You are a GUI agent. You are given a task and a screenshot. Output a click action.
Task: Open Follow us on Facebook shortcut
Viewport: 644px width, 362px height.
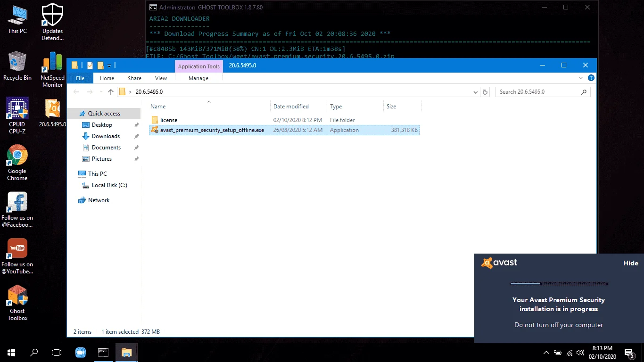(x=17, y=210)
